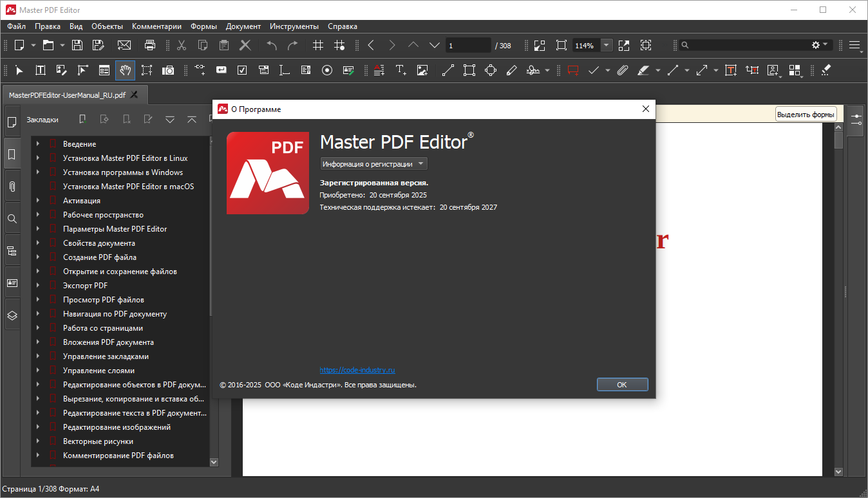Click the Print icon
This screenshot has height=498, width=868.
click(x=150, y=45)
